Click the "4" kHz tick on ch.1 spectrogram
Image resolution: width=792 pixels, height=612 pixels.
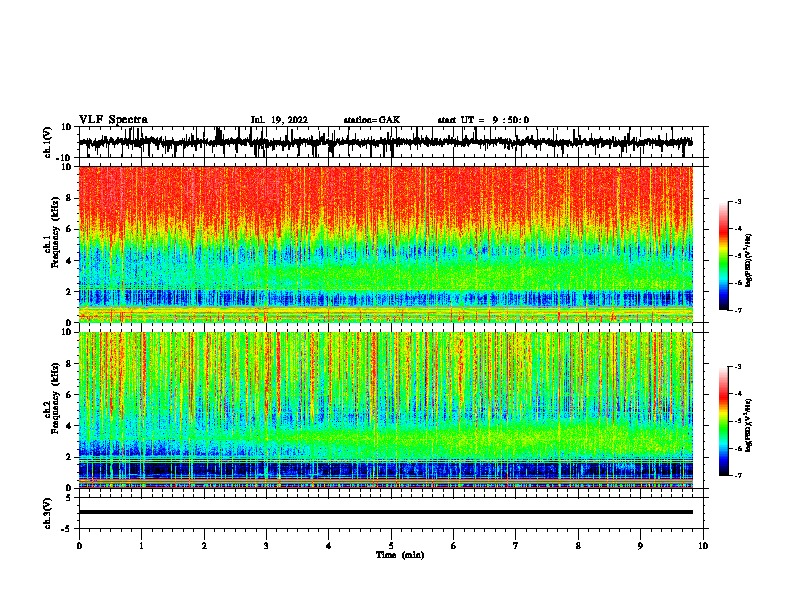tap(69, 261)
